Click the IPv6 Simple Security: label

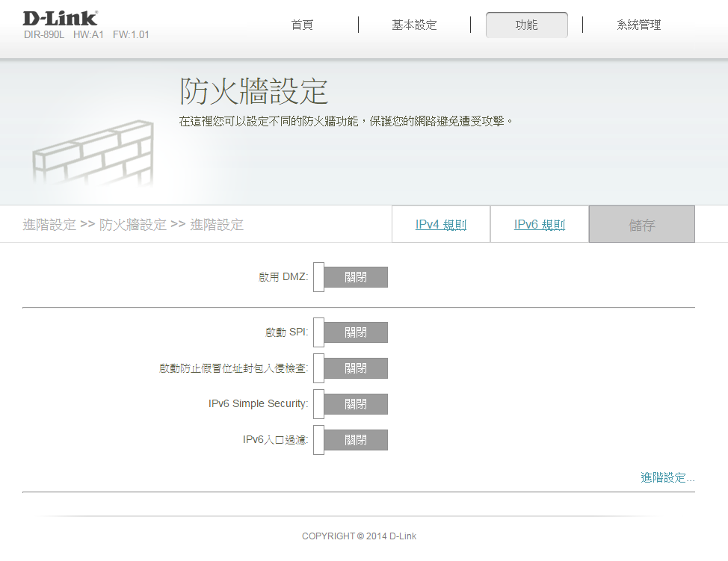pyautogui.click(x=258, y=403)
